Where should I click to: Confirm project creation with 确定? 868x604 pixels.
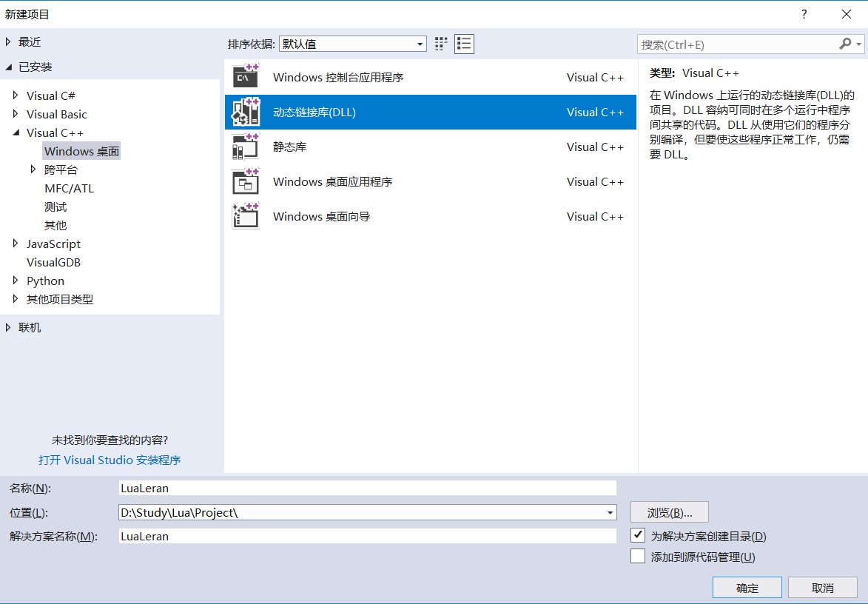[x=747, y=587]
